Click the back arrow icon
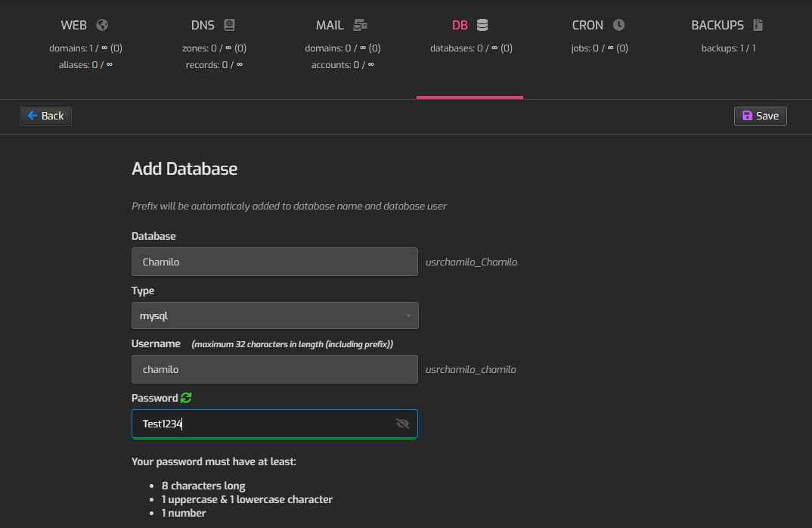The height and width of the screenshot is (528, 812). tap(32, 116)
